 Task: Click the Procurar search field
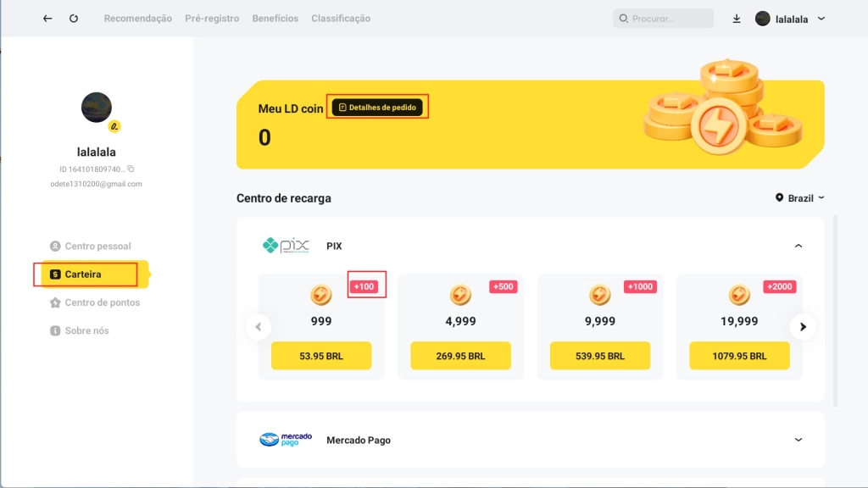coord(663,19)
